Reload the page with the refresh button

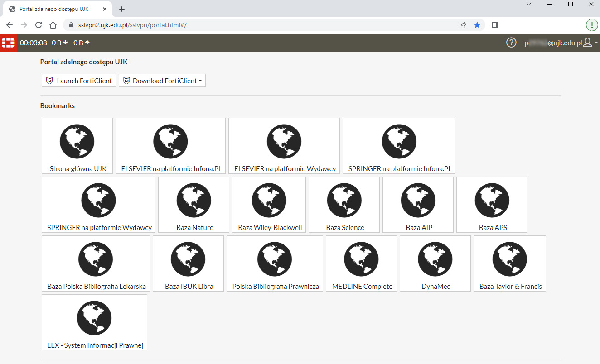coord(39,25)
